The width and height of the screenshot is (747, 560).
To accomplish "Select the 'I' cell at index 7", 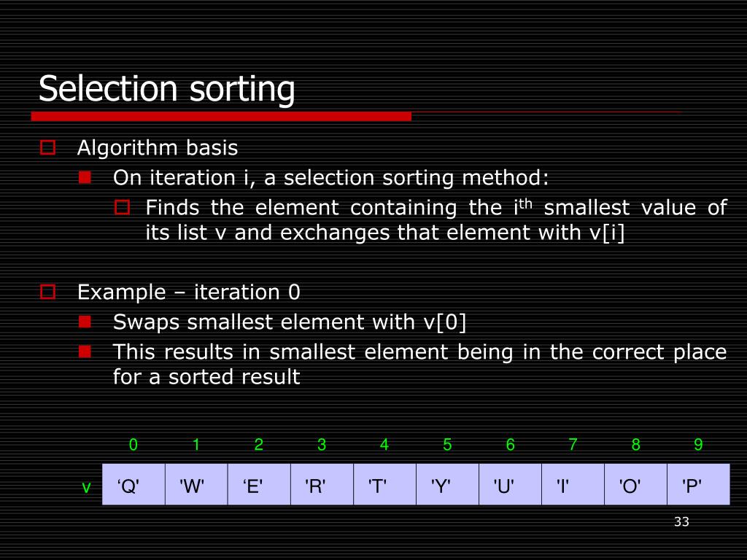I will coord(573,484).
